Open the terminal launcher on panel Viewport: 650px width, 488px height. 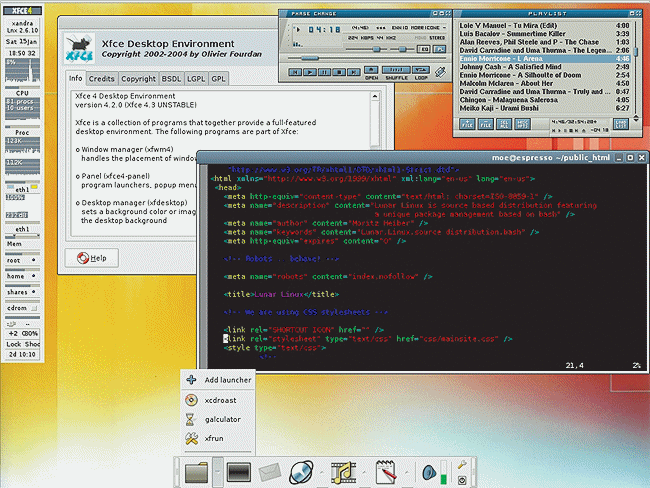[239, 472]
